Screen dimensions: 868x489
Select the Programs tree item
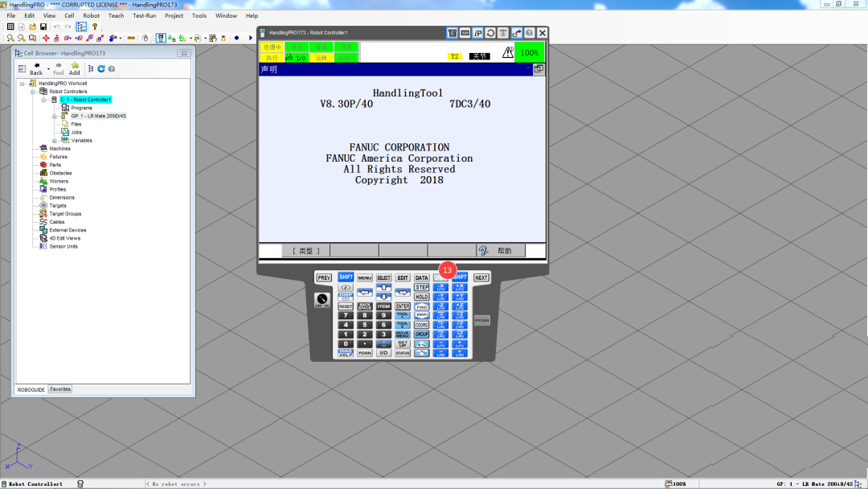tap(81, 108)
